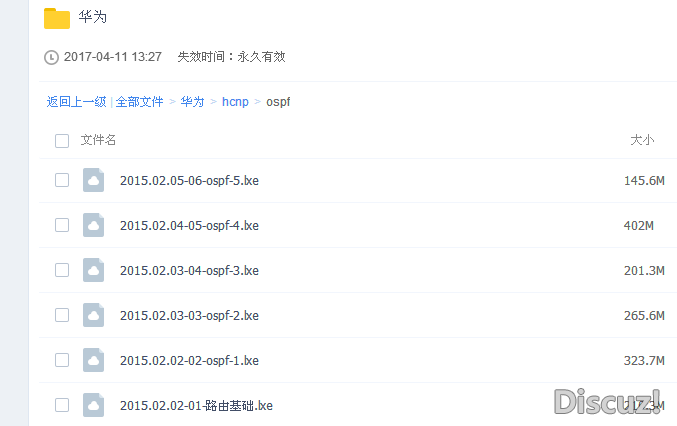677x426 pixels.
Task: Click the 大小 column header
Action: point(642,140)
